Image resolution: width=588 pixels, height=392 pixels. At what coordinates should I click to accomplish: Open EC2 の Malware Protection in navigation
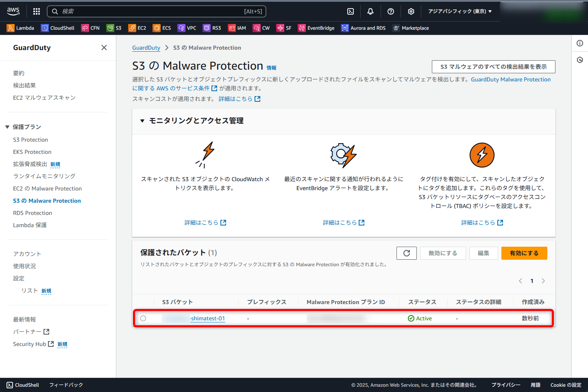(47, 188)
